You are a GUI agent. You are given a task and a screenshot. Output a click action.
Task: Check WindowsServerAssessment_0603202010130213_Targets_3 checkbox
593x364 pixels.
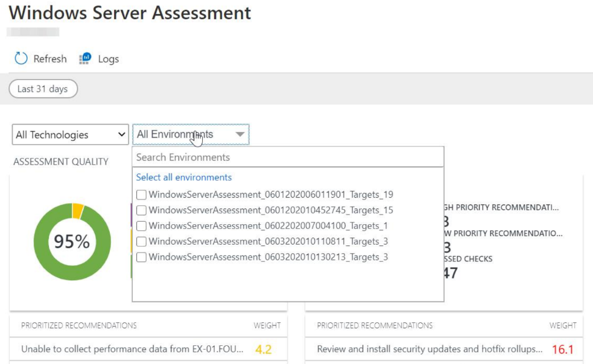[141, 257]
